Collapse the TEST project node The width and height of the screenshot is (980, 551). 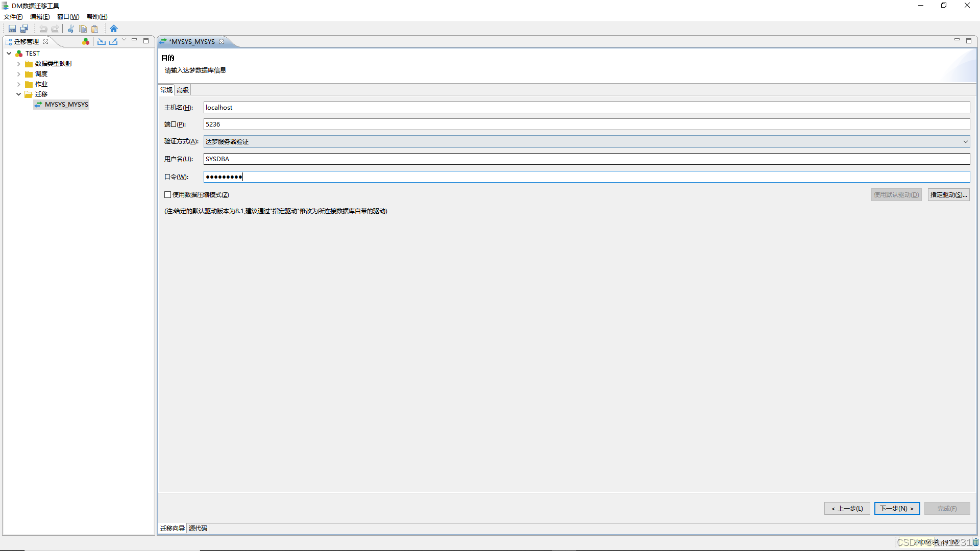coord(9,54)
